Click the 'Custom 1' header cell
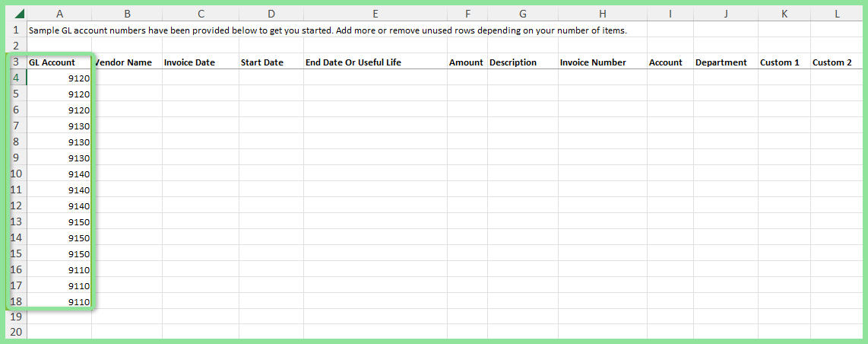Image resolution: width=868 pixels, height=344 pixels. 784,62
